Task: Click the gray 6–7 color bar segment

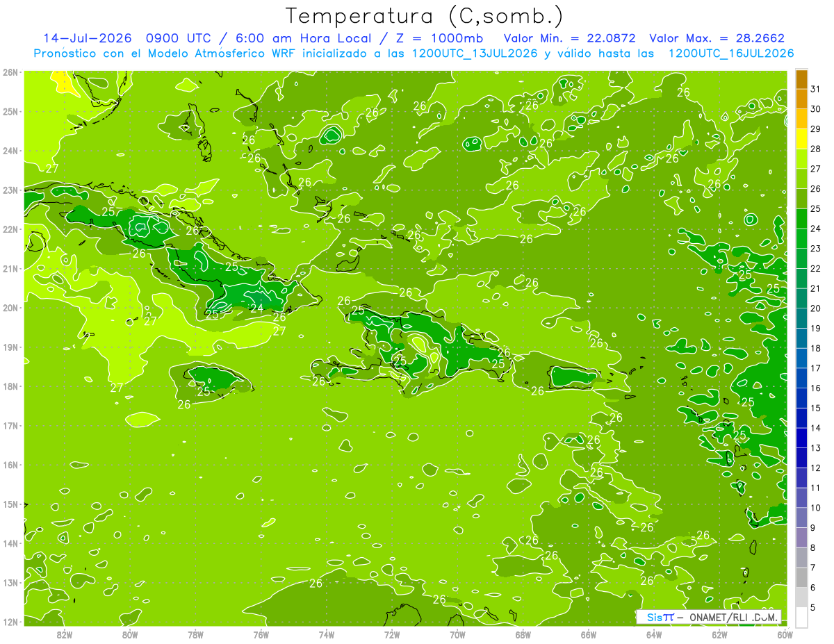Action: [x=801, y=577]
